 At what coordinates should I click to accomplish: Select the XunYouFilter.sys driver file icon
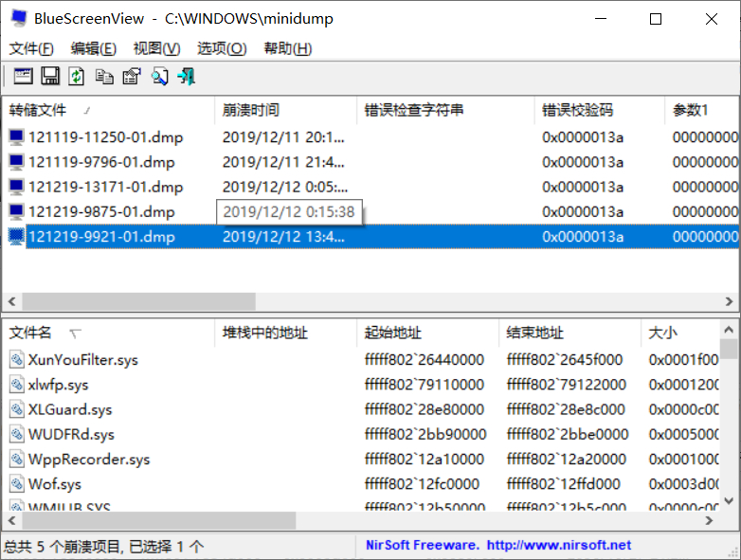point(16,360)
